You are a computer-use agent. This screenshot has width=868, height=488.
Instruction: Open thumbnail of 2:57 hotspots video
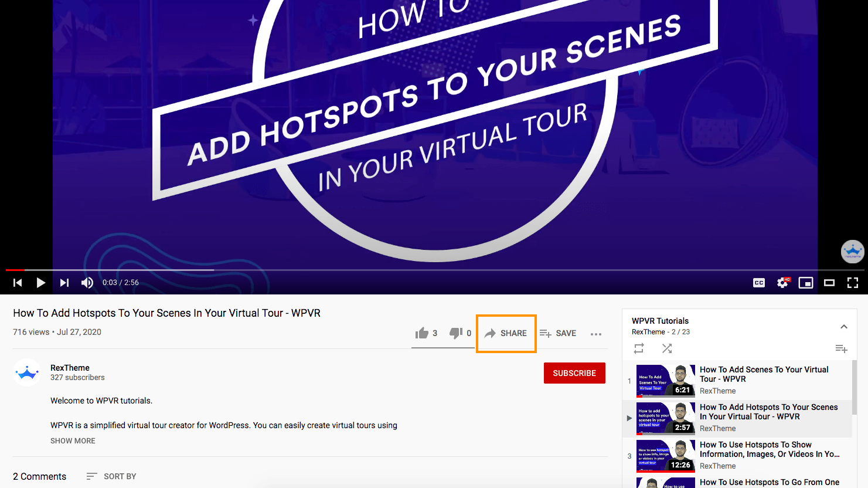click(666, 419)
